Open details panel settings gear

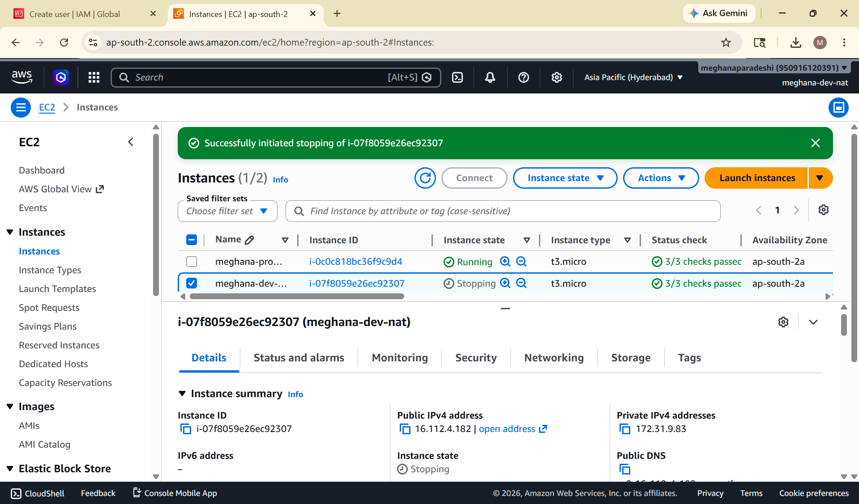[x=783, y=322]
